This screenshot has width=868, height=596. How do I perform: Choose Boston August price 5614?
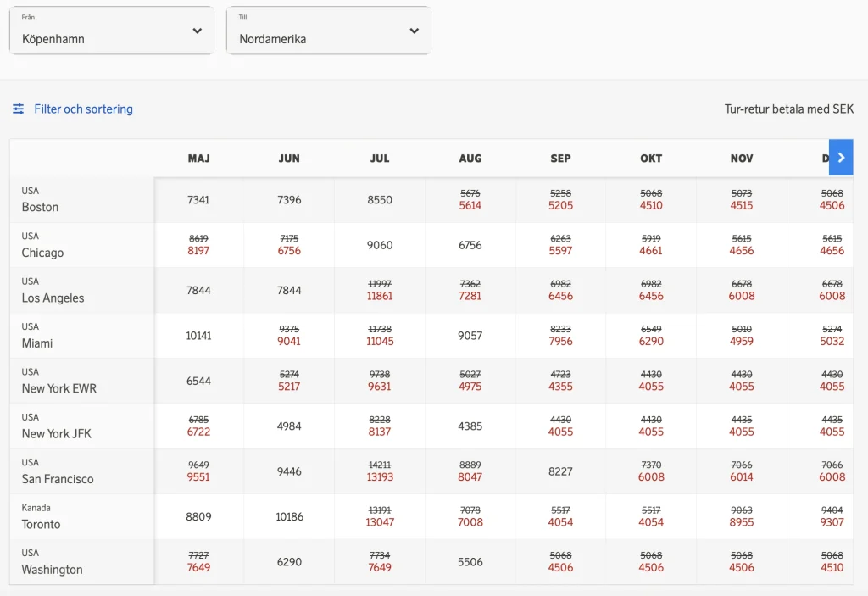point(470,205)
